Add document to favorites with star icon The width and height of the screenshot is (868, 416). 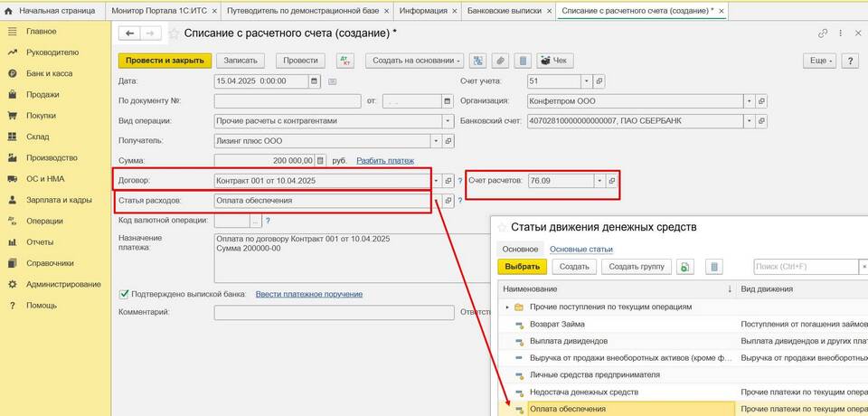point(174,33)
